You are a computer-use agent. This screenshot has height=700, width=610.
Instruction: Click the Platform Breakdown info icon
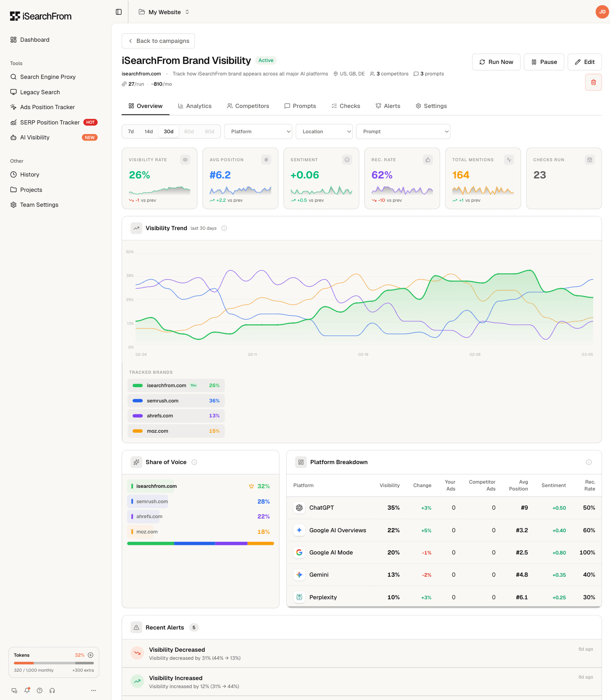coord(589,462)
